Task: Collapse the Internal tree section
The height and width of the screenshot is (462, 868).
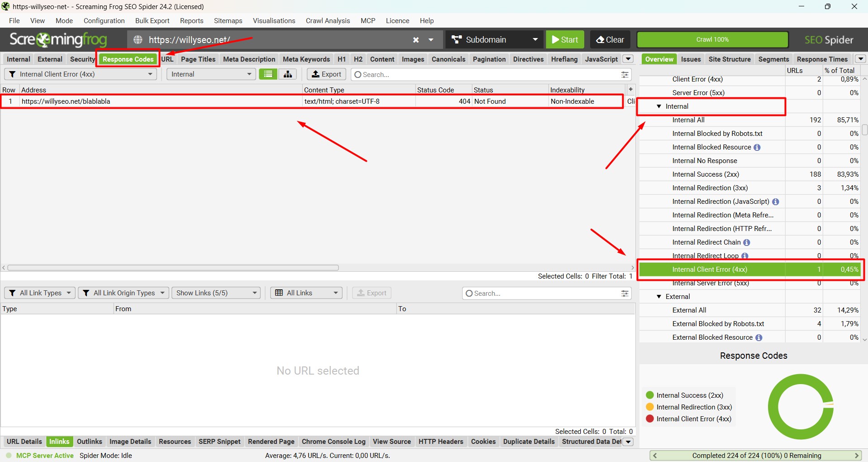Action: pyautogui.click(x=659, y=106)
